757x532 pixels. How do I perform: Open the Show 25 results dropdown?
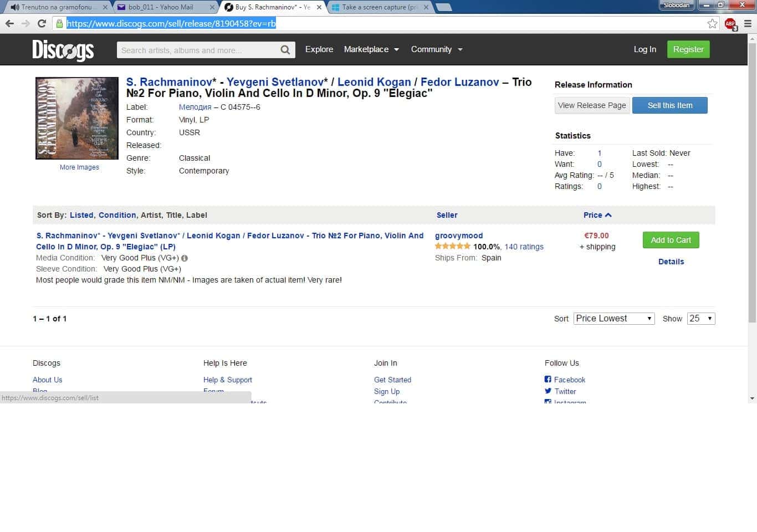[701, 319]
